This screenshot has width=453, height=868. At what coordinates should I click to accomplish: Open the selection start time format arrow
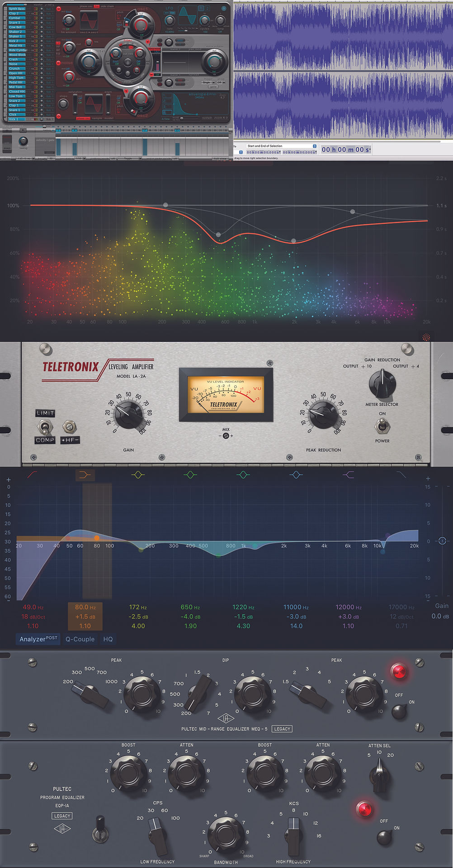(x=280, y=152)
